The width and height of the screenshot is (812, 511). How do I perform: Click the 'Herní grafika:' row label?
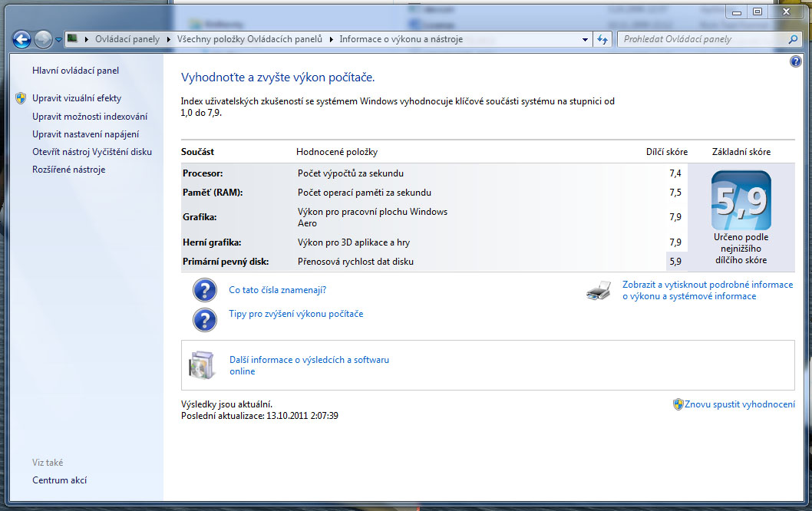pos(212,242)
